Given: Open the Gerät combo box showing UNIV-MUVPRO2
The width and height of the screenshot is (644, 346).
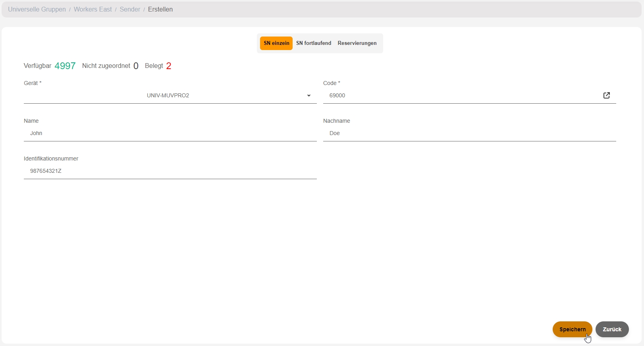Looking at the screenshot, I should [x=170, y=96].
